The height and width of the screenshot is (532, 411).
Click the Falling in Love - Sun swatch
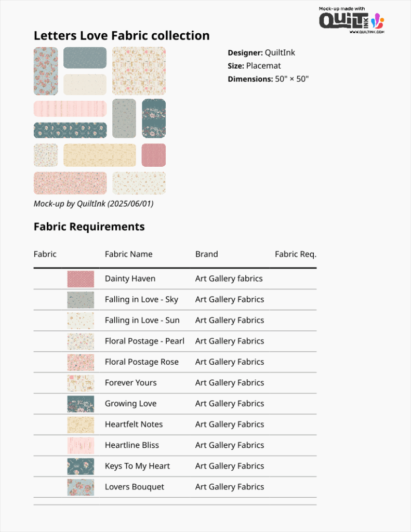click(x=81, y=321)
